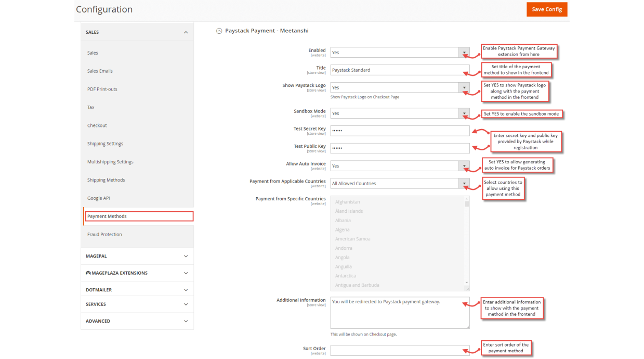The image size is (644, 359).
Task: Select Albania in the countries list
Action: pyautogui.click(x=343, y=221)
